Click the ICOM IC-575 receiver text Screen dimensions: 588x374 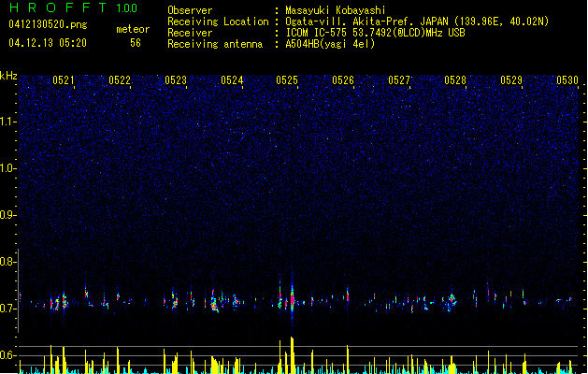[x=375, y=33]
